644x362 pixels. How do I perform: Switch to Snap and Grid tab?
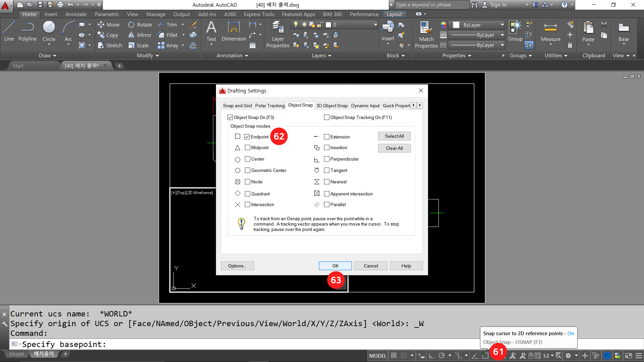(237, 106)
